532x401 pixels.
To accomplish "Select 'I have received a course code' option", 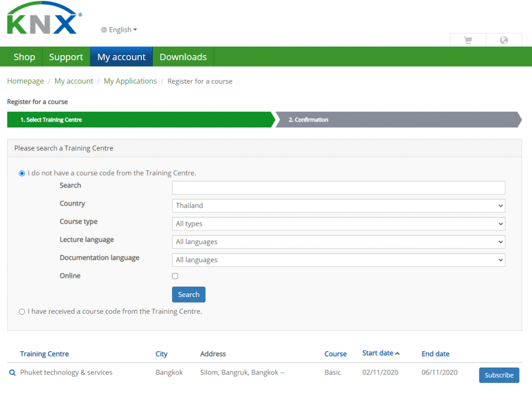I will click(22, 312).
